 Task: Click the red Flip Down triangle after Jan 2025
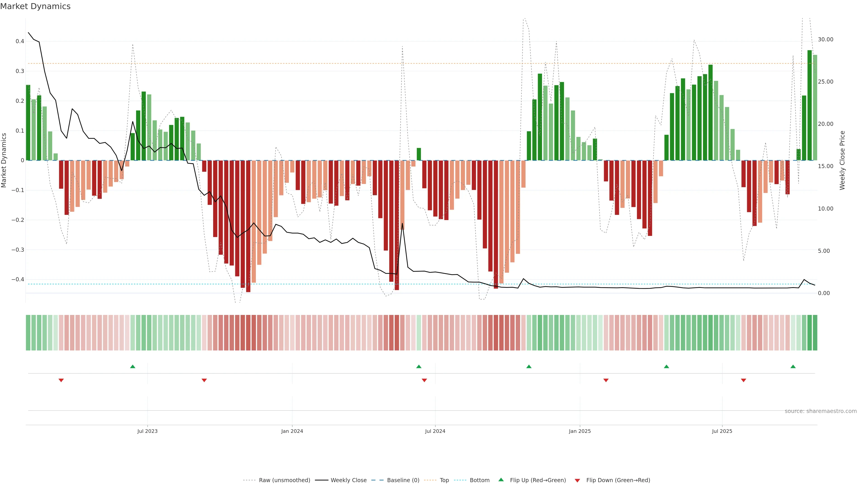[606, 380]
